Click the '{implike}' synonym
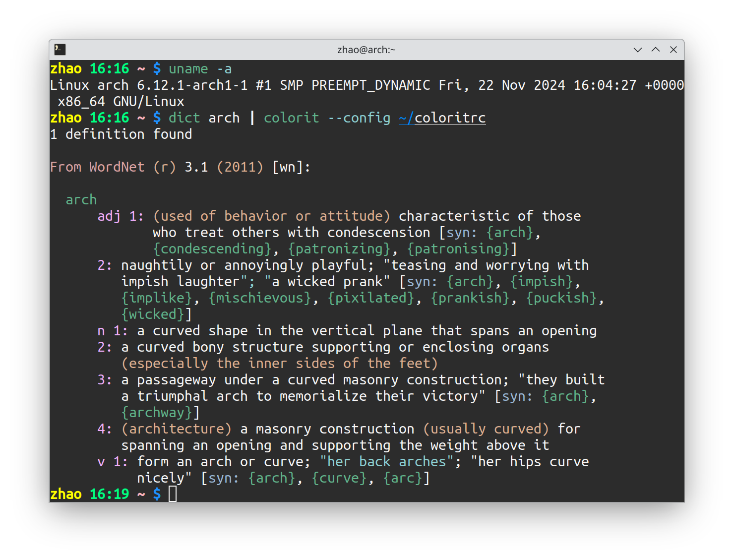 (x=157, y=298)
